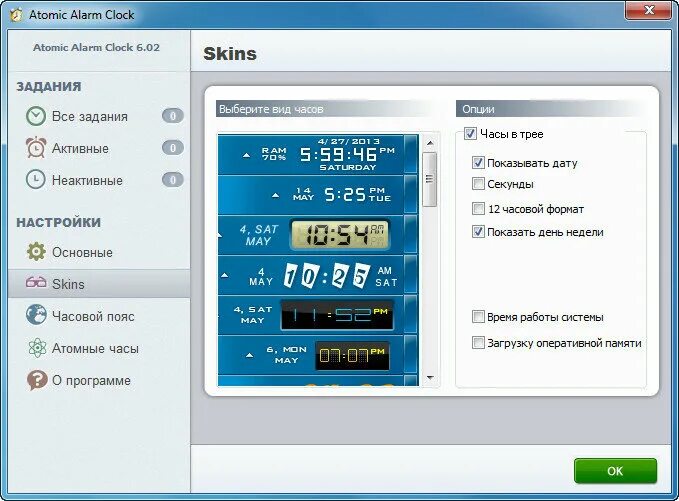Click the green clock icon beside Все задания

36,116
